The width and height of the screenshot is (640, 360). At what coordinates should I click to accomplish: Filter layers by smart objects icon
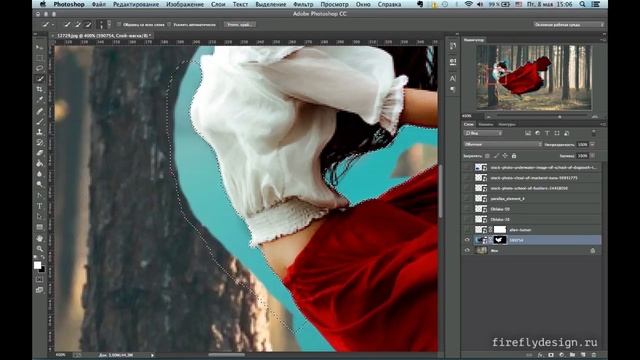pyautogui.click(x=567, y=133)
